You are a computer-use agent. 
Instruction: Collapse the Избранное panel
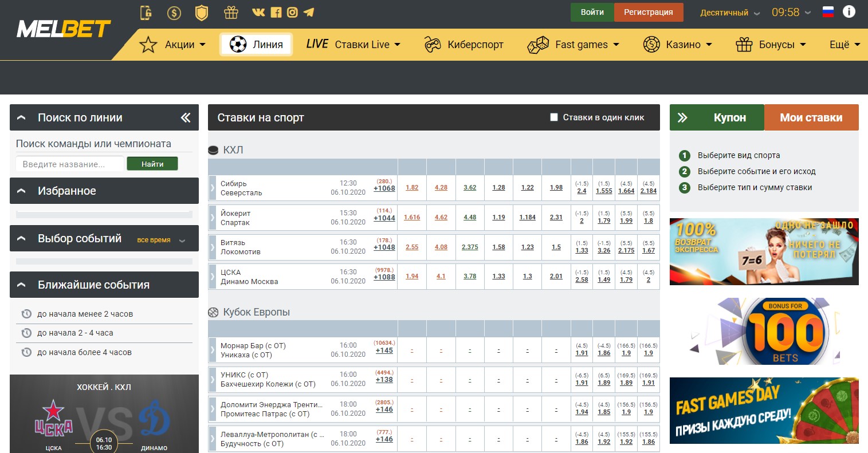pos(22,191)
